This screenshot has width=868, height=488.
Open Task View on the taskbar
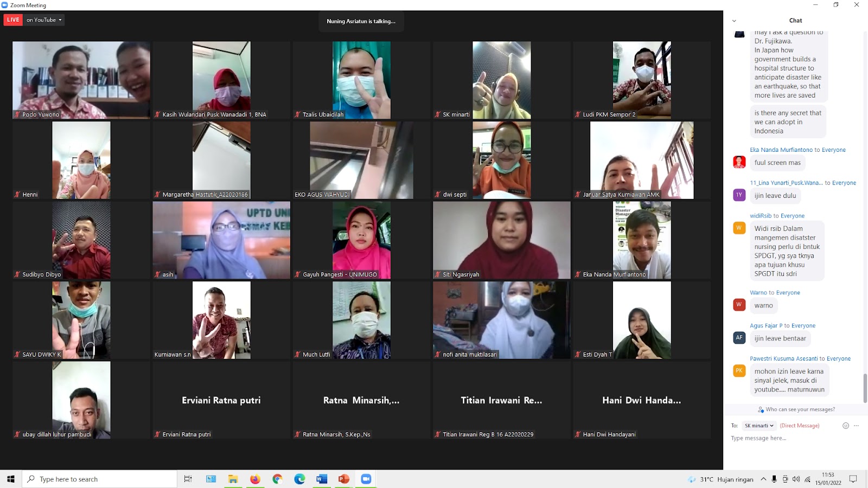tap(188, 479)
